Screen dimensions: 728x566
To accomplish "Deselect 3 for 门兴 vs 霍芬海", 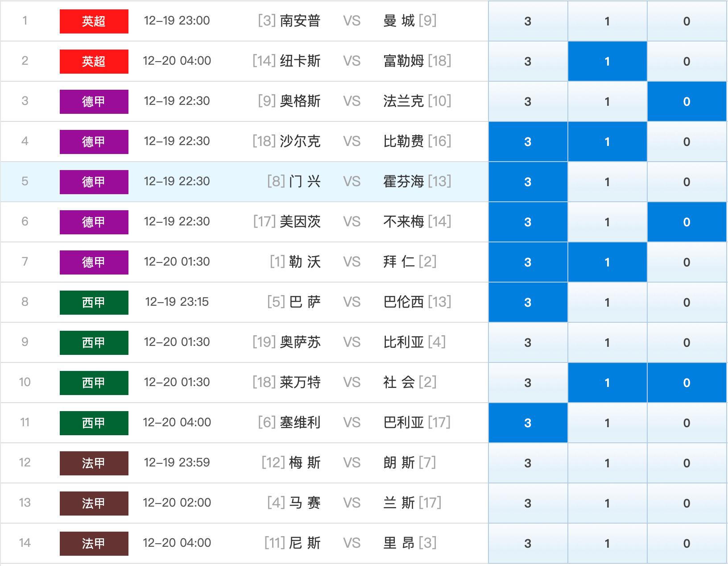I will pyautogui.click(x=528, y=182).
